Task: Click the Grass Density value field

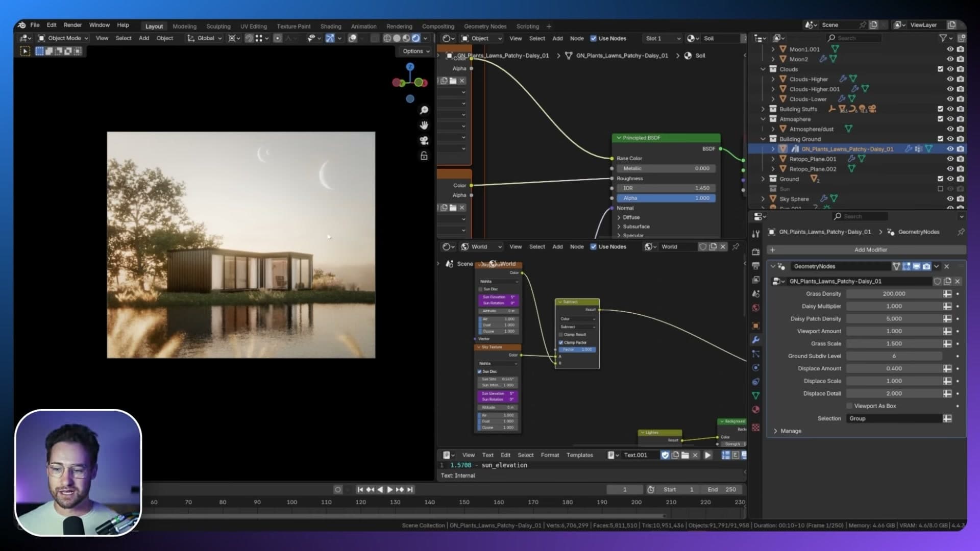Action: (894, 294)
